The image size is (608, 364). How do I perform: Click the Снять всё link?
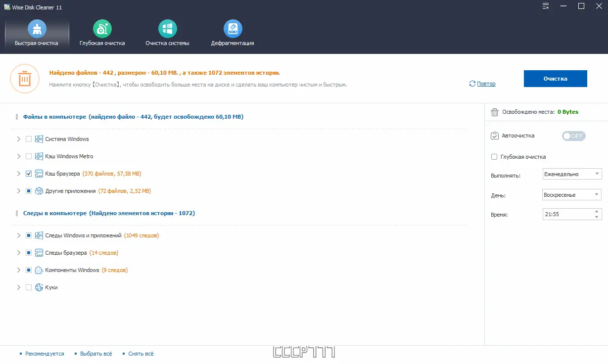tap(141, 354)
